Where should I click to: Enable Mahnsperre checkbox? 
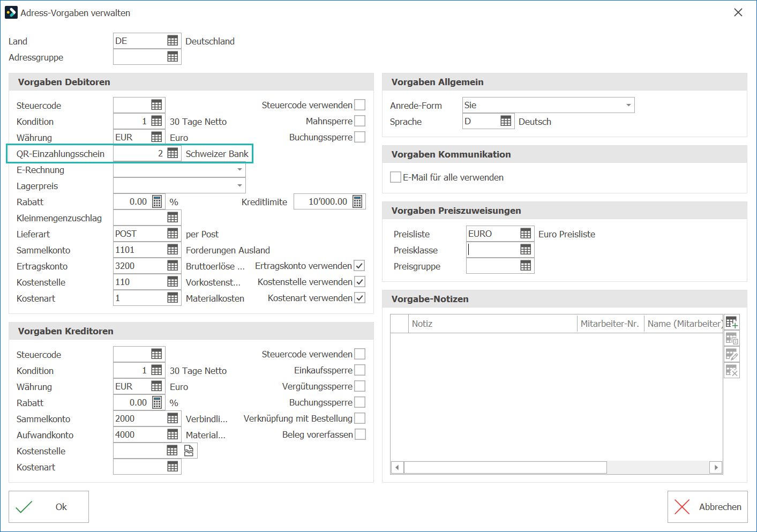360,121
